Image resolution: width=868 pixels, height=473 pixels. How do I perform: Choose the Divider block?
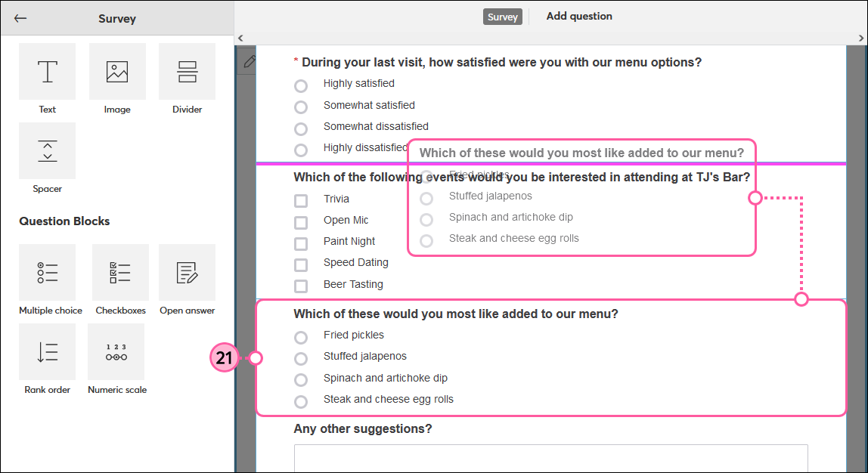tap(187, 71)
